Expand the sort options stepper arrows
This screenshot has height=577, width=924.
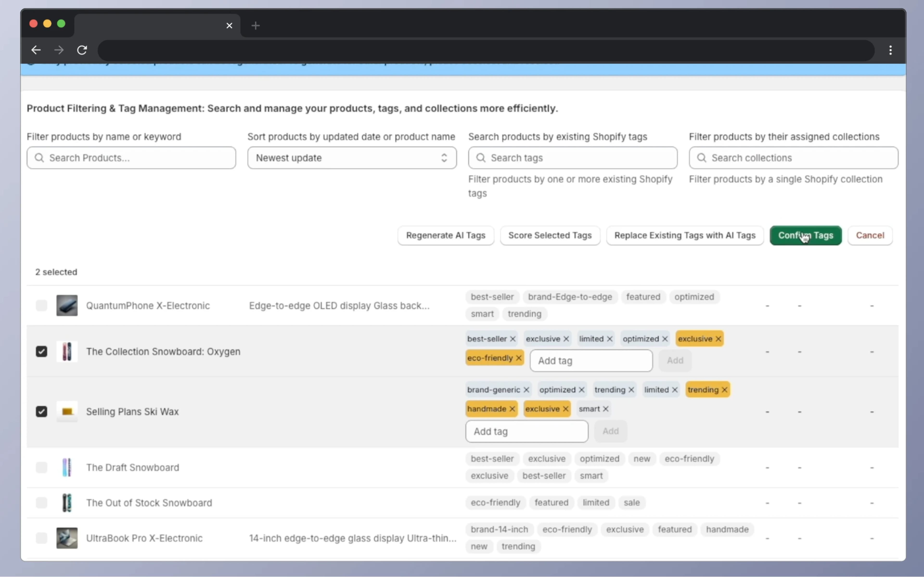pos(444,158)
